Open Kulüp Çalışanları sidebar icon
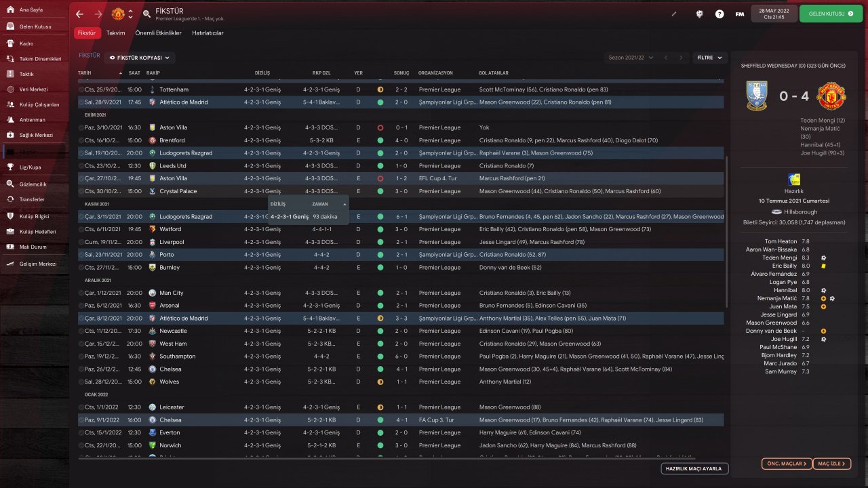 point(11,104)
